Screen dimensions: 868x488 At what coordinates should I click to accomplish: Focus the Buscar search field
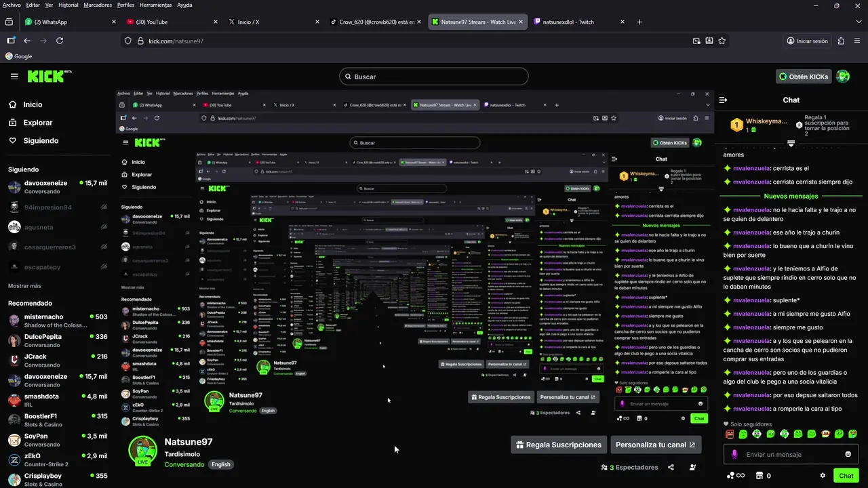(434, 77)
